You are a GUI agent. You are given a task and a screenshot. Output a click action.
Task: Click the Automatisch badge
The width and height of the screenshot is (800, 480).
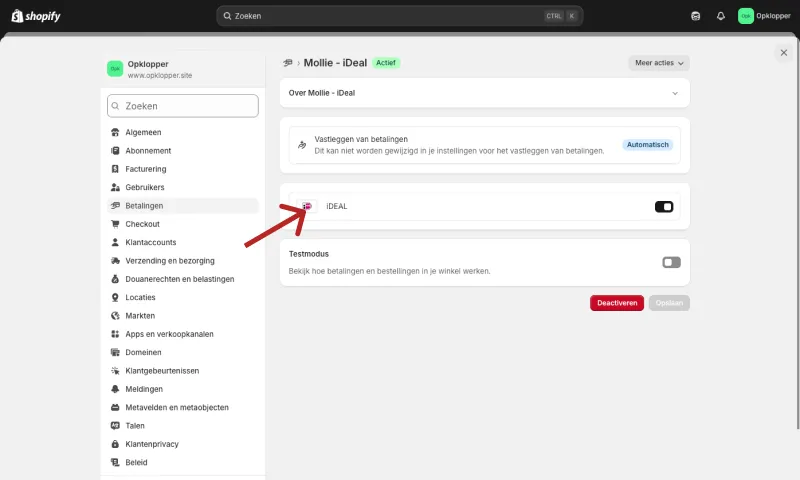tap(647, 145)
